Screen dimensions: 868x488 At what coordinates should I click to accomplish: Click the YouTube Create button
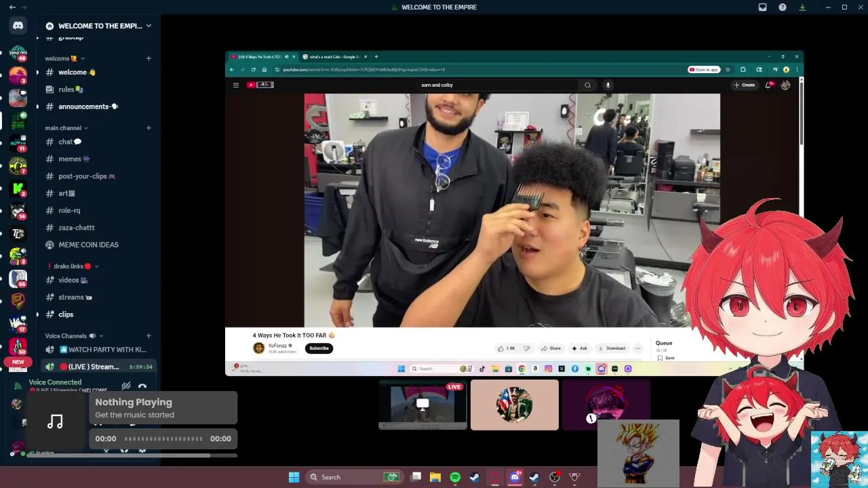point(745,85)
